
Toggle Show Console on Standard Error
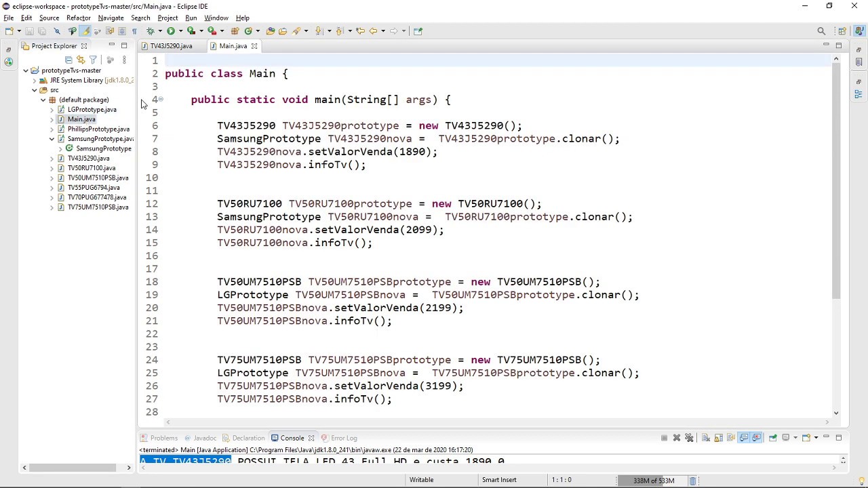coord(757,438)
